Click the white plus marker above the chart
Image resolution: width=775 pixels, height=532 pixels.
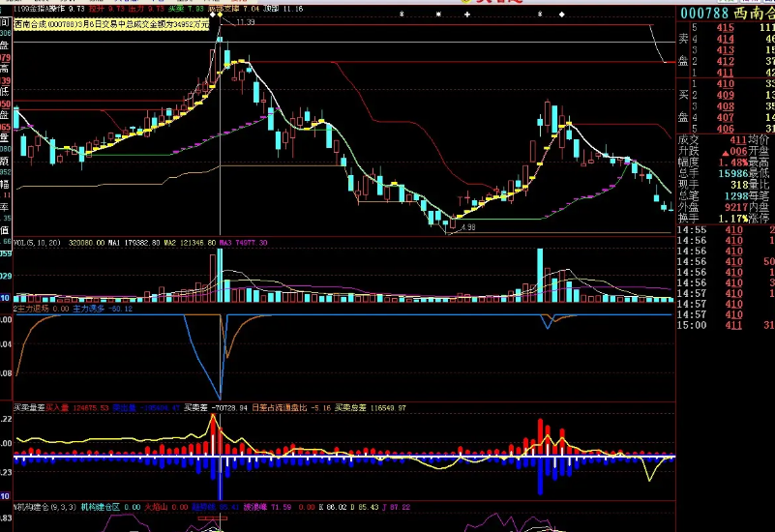[467, 15]
